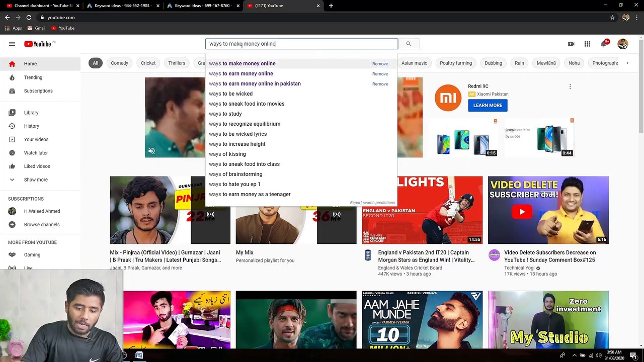Click Report search predictions link
This screenshot has width=644, height=362.
tap(372, 203)
